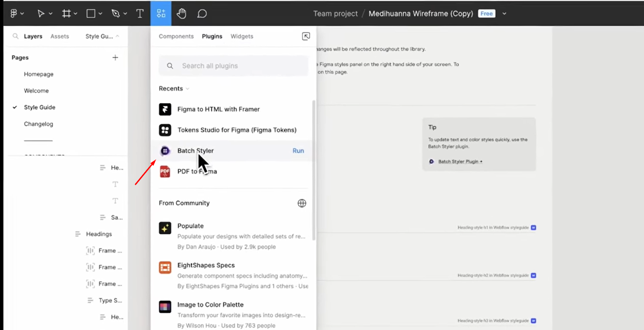Open Figma to HTML with Framer plugin

point(219,109)
